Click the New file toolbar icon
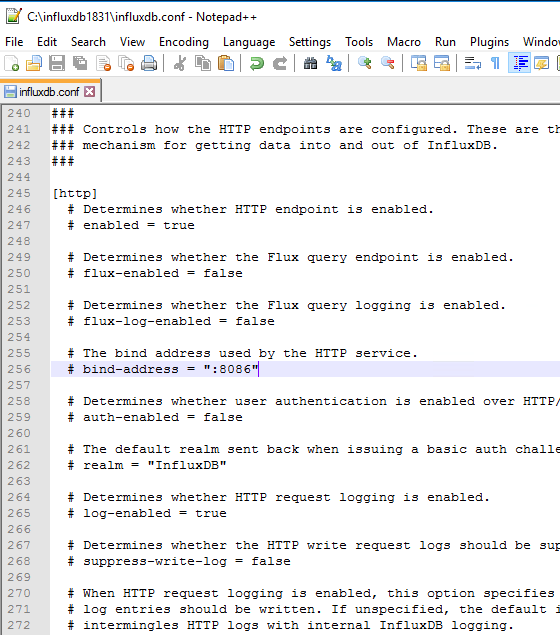 (11, 64)
